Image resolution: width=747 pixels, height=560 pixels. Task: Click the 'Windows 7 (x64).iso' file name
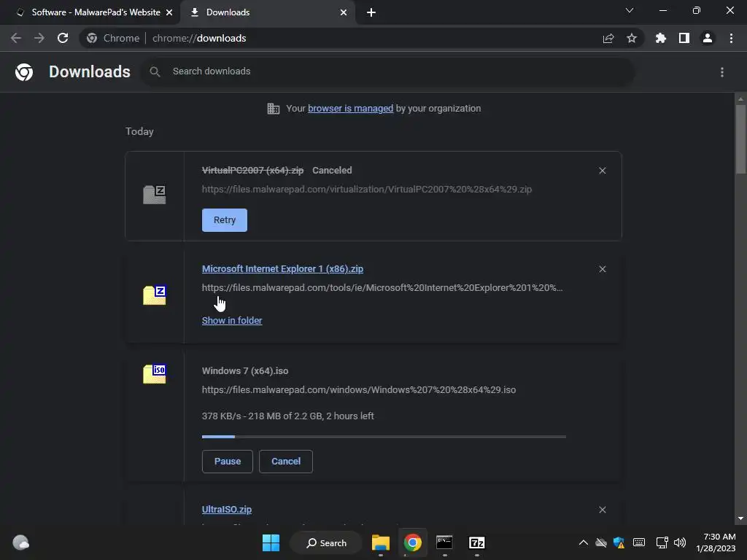(245, 371)
